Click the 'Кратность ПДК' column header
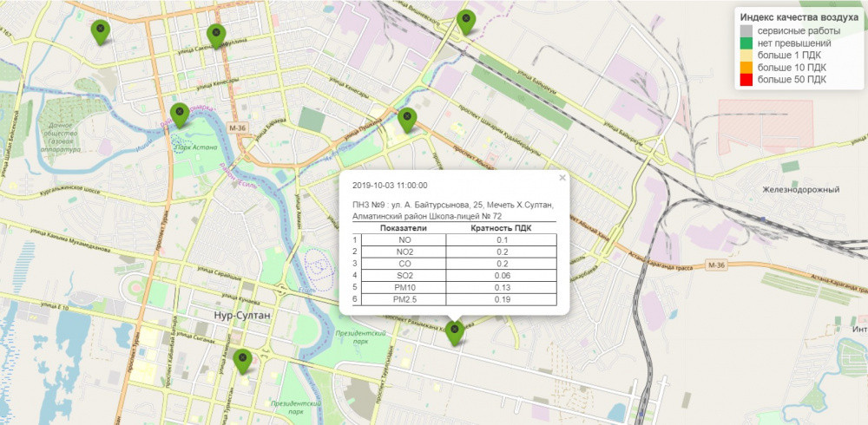Viewport: 868px width, 425px height. [x=501, y=228]
